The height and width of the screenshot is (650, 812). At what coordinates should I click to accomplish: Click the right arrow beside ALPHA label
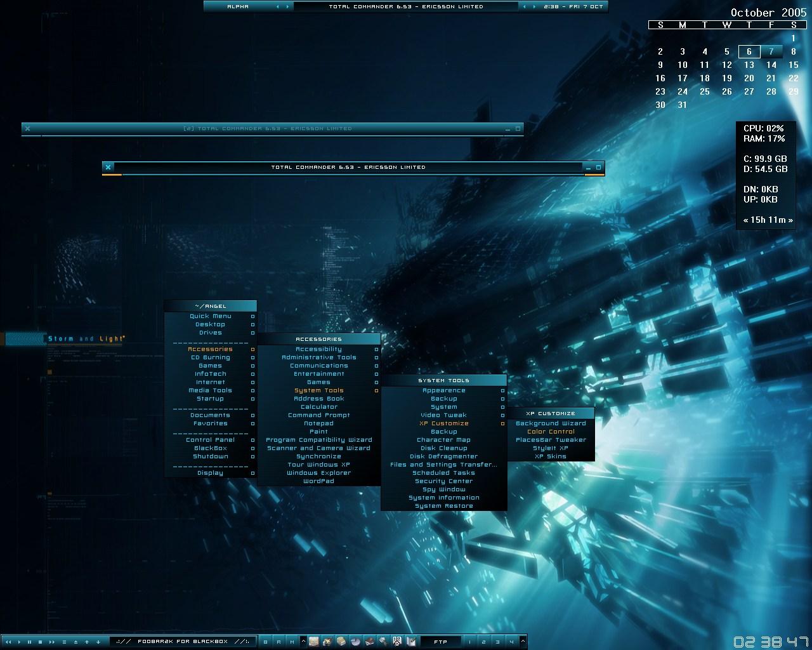287,6
